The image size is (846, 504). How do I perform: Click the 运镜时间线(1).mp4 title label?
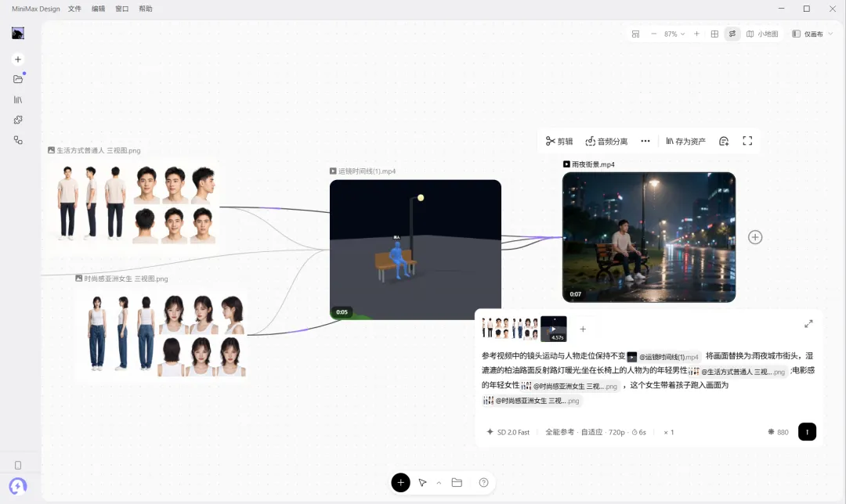(367, 171)
